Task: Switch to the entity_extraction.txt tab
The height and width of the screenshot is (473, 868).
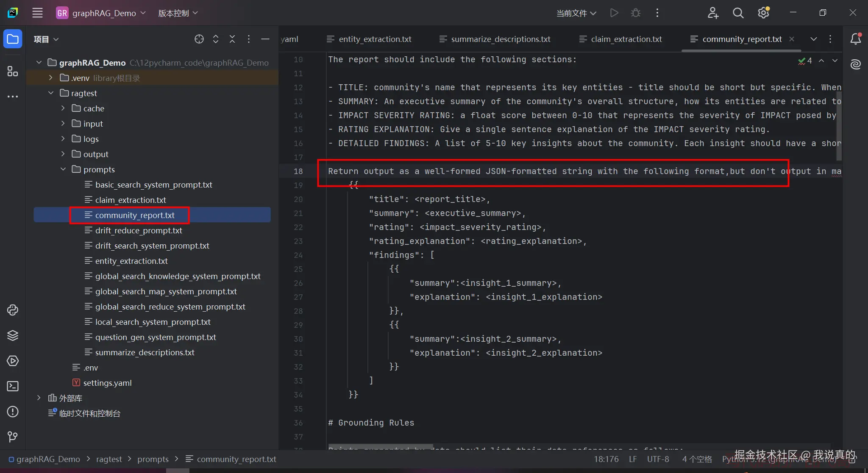Action: (375, 39)
